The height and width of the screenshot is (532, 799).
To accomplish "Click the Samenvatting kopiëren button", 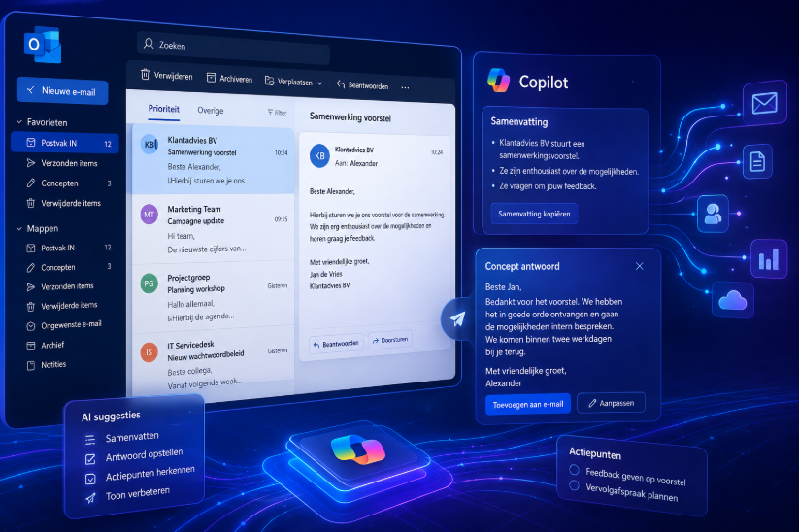I will pos(534,214).
